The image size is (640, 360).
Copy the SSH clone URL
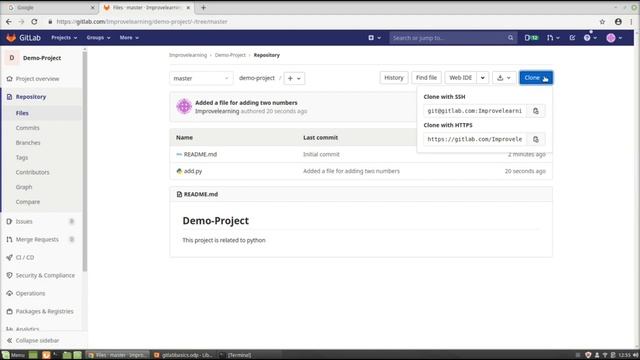tap(536, 111)
